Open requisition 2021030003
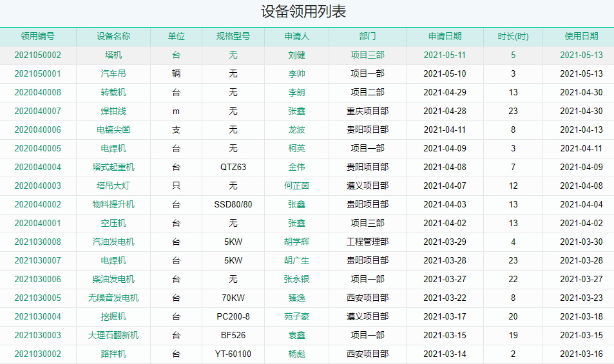The height and width of the screenshot is (364, 614). coord(37,336)
